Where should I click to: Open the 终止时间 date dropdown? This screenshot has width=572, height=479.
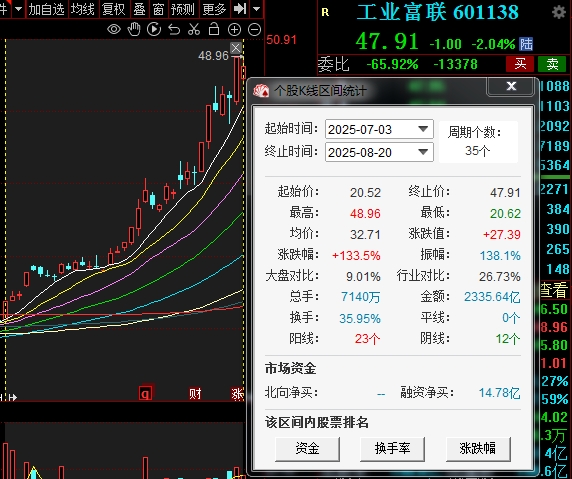point(423,152)
